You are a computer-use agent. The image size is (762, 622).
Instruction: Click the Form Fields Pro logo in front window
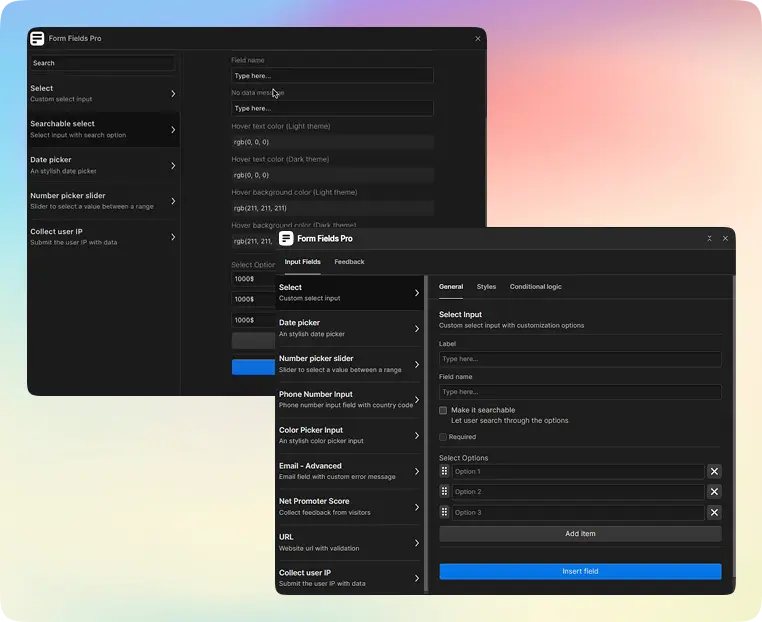[286, 238]
